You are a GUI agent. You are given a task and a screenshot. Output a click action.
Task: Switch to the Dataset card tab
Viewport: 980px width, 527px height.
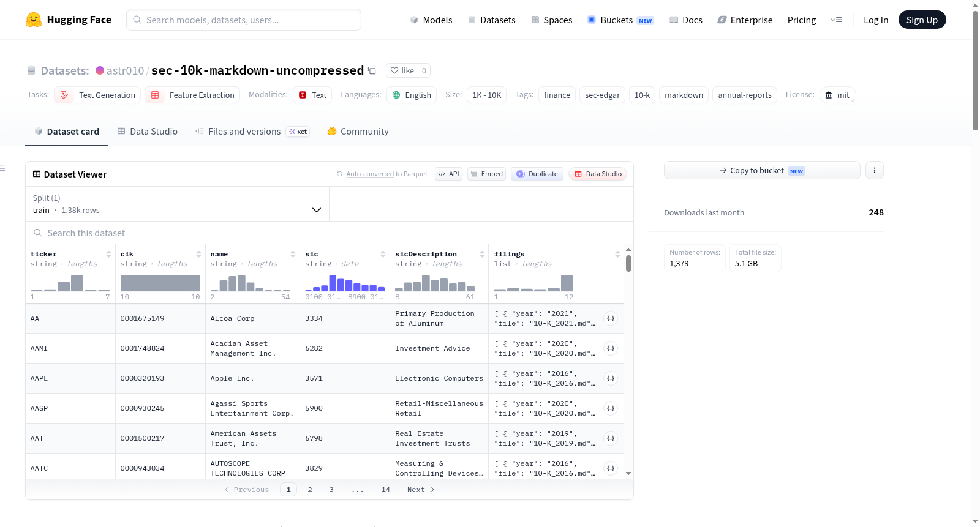(x=67, y=131)
